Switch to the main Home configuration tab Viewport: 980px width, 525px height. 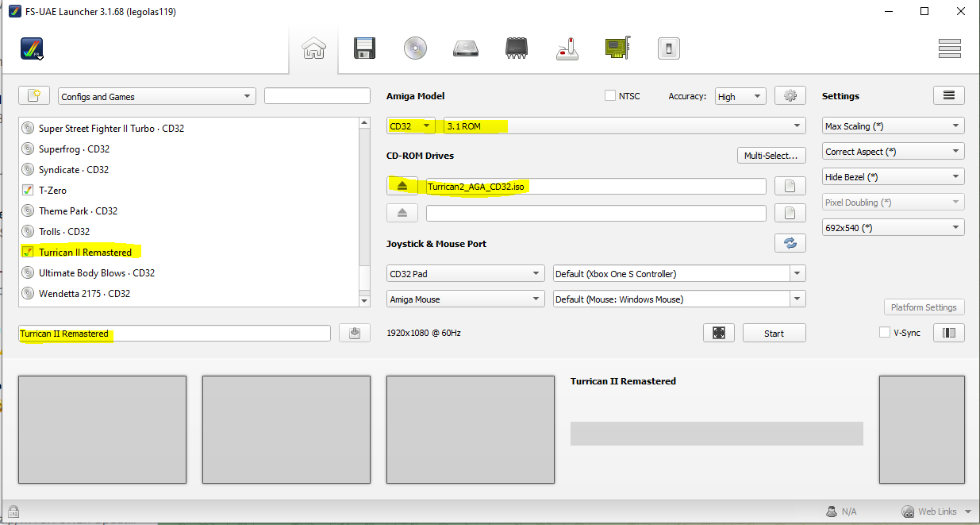point(313,49)
